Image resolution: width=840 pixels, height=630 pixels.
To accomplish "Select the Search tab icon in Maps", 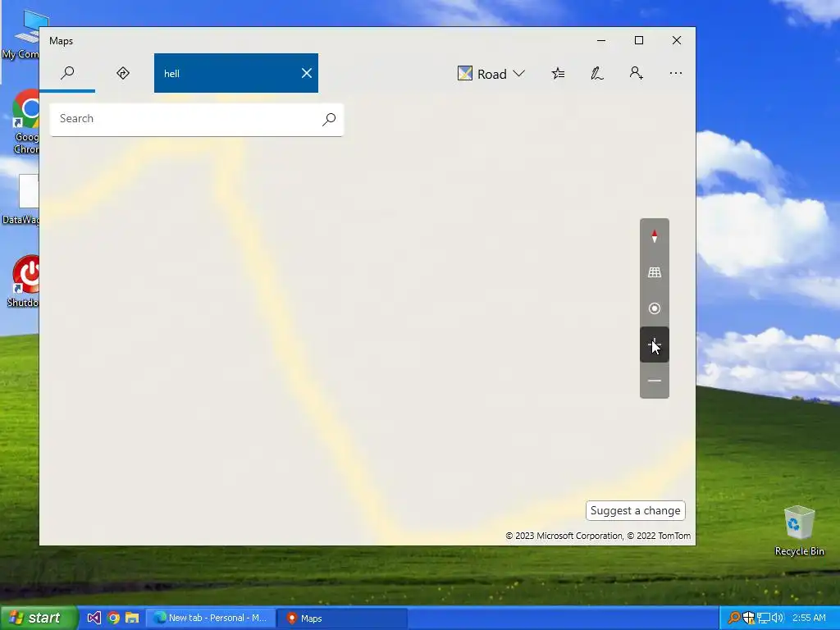I will (x=67, y=73).
